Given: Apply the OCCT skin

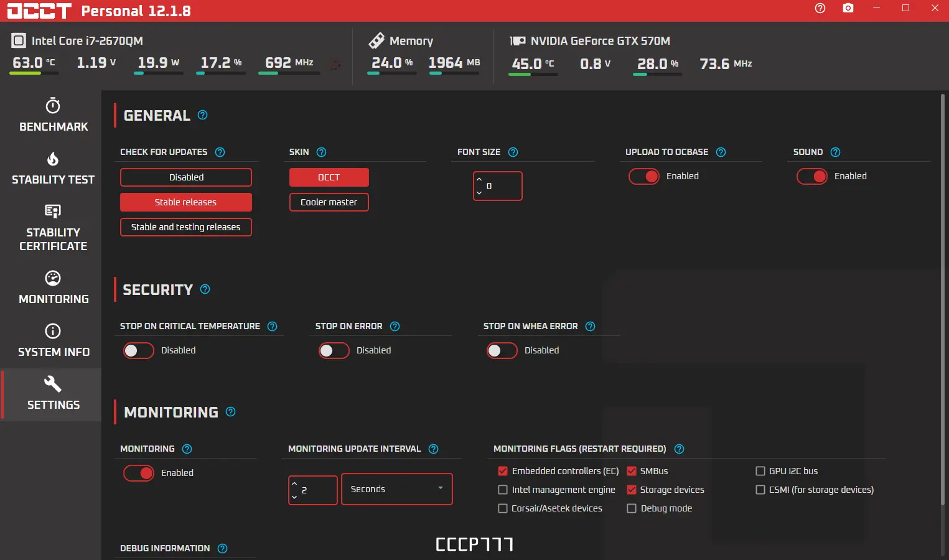Looking at the screenshot, I should point(329,177).
